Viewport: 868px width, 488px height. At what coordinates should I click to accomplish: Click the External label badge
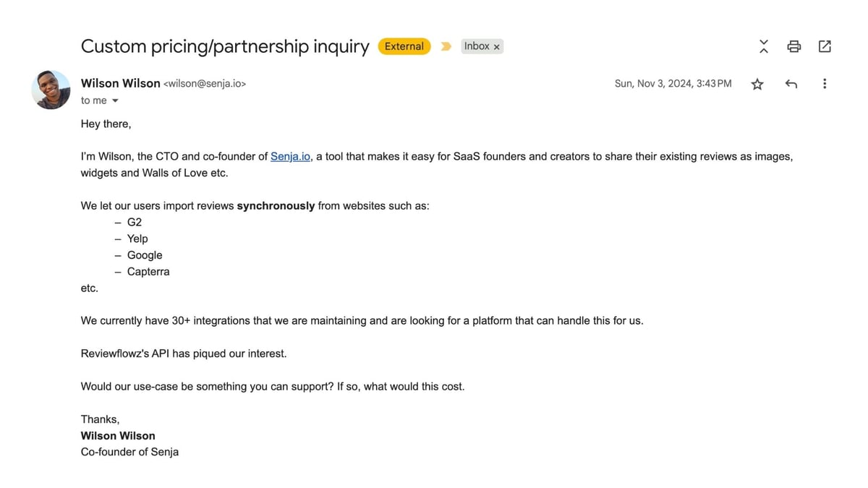click(x=404, y=46)
